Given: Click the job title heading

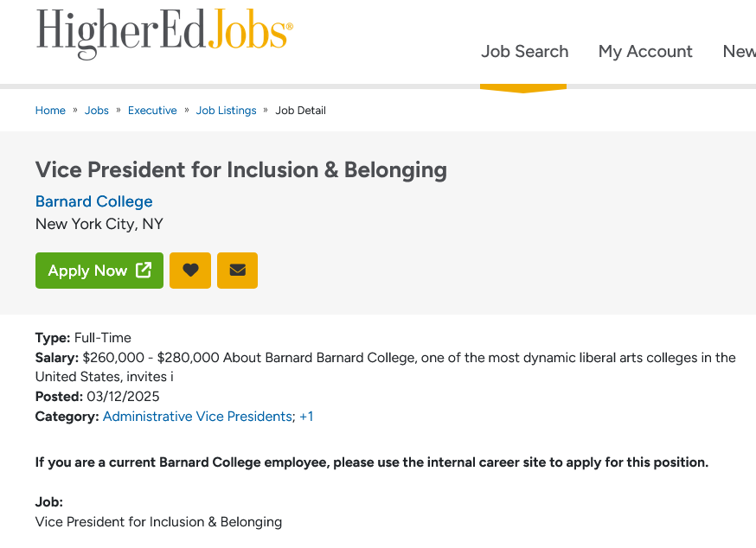Looking at the screenshot, I should (x=241, y=169).
